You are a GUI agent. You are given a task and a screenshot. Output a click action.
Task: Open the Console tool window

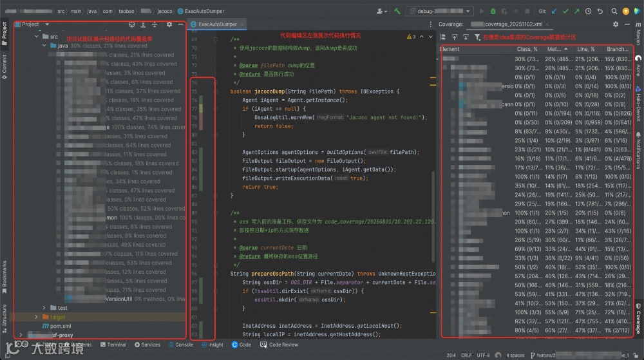(x=181, y=345)
